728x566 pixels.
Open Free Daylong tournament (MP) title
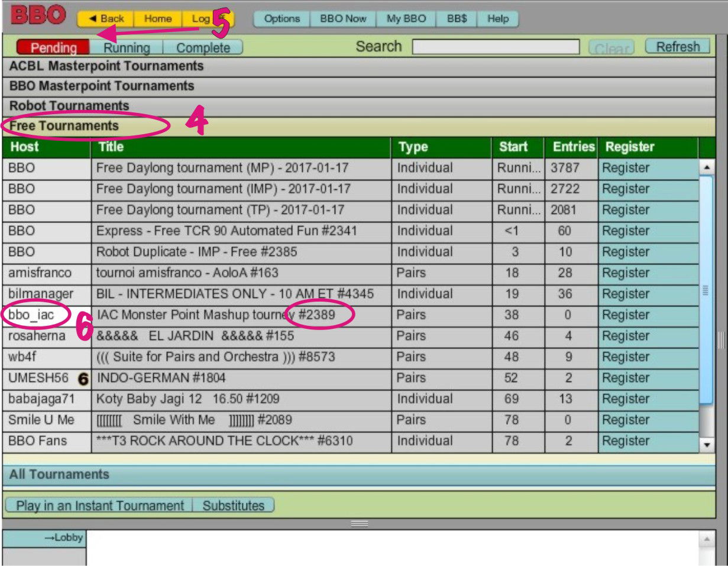point(241,168)
